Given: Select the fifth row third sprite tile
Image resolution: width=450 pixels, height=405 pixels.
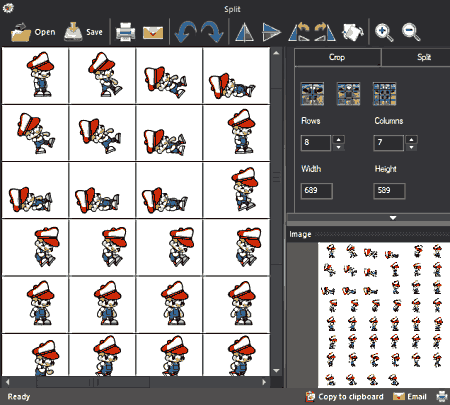Looking at the screenshot, I should pyautogui.click(x=169, y=304).
